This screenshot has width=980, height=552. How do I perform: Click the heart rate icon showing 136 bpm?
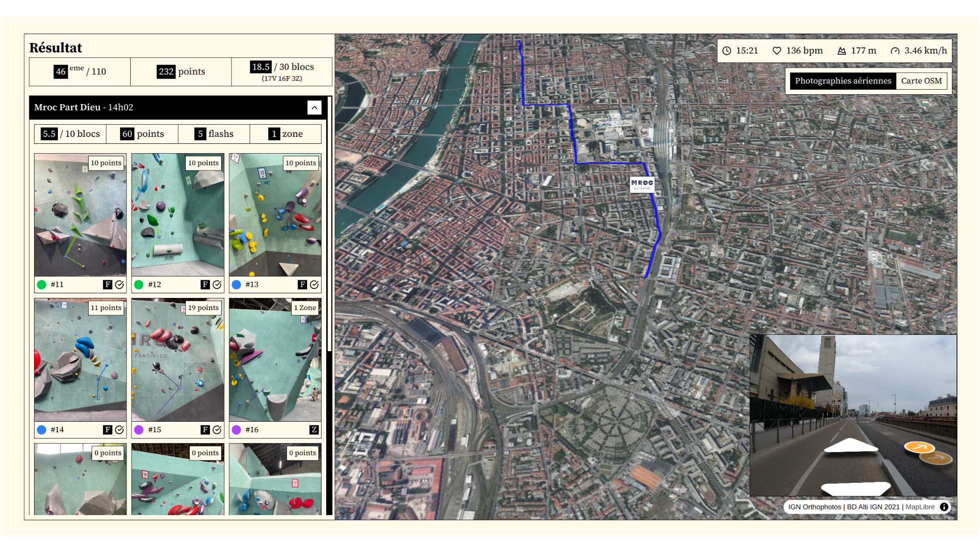point(777,50)
